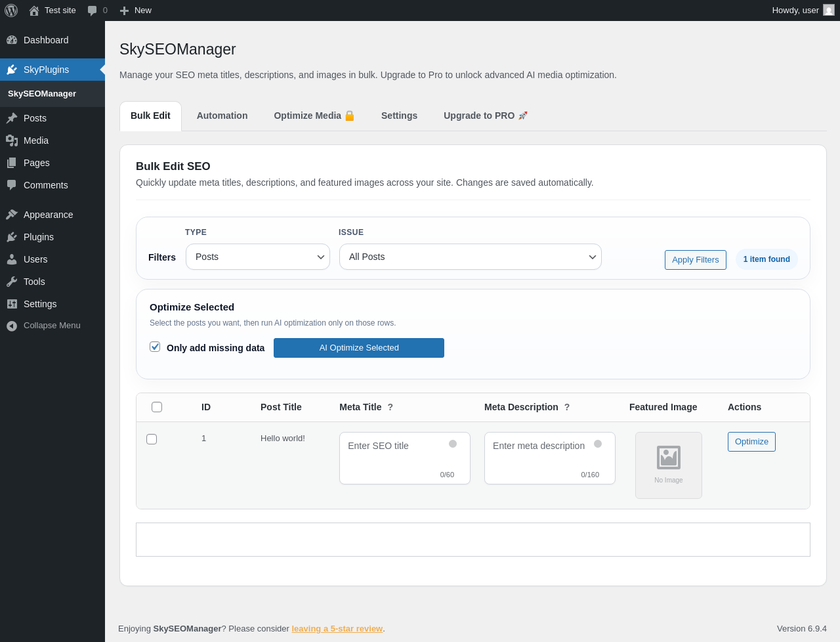The height and width of the screenshot is (642, 840).
Task: Click the Dashboard gauge icon
Action: pyautogui.click(x=12, y=40)
